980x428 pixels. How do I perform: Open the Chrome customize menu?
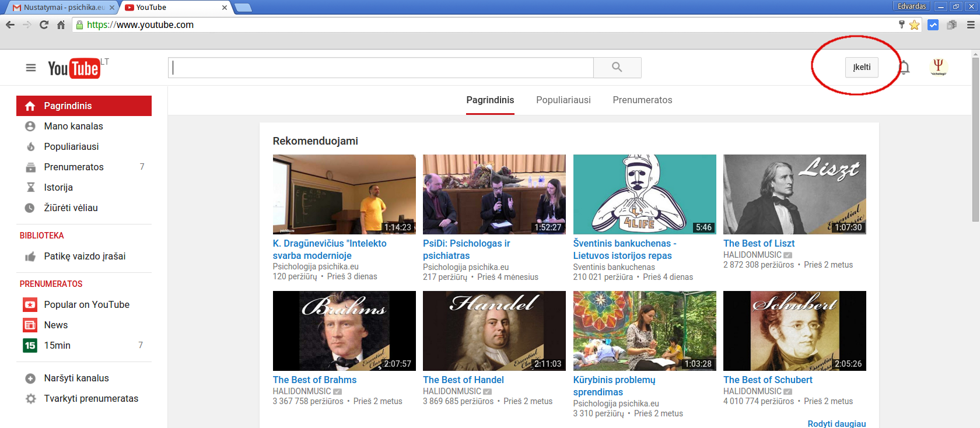click(971, 25)
